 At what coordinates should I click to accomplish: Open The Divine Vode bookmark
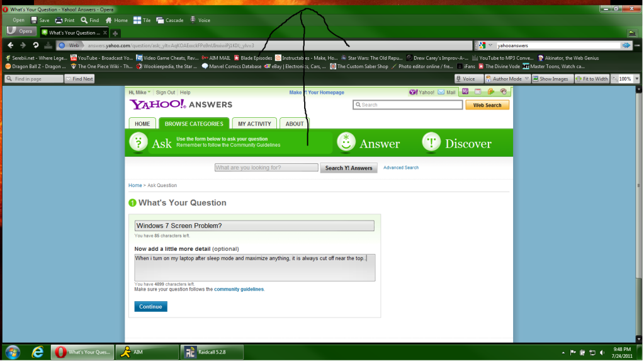[499, 66]
